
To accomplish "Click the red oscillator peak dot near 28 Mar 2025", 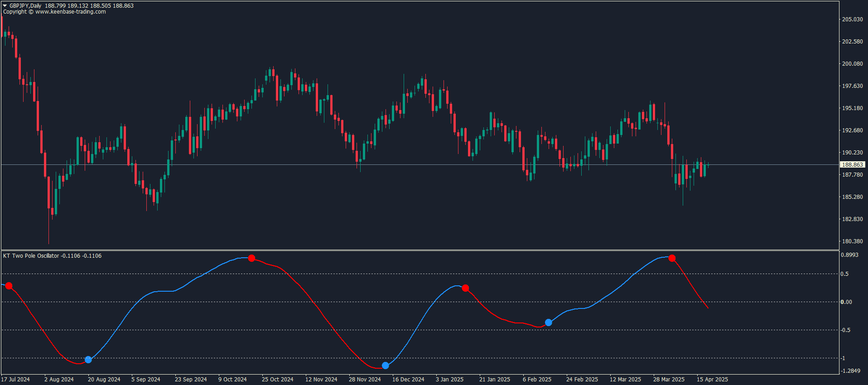I will tap(672, 258).
